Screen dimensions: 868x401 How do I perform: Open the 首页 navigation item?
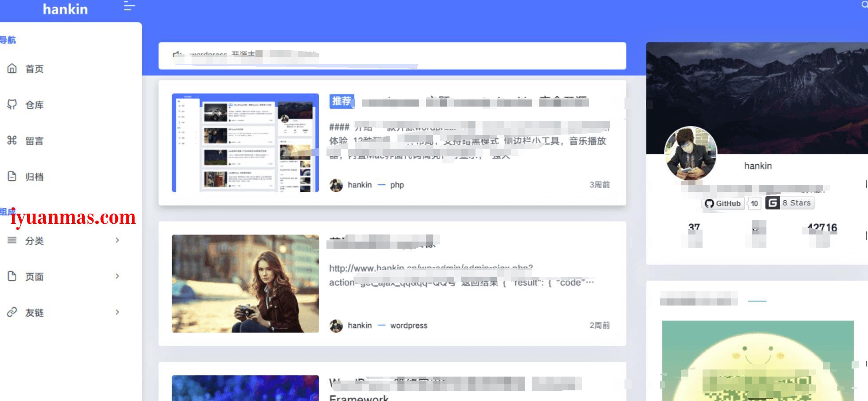(x=35, y=69)
